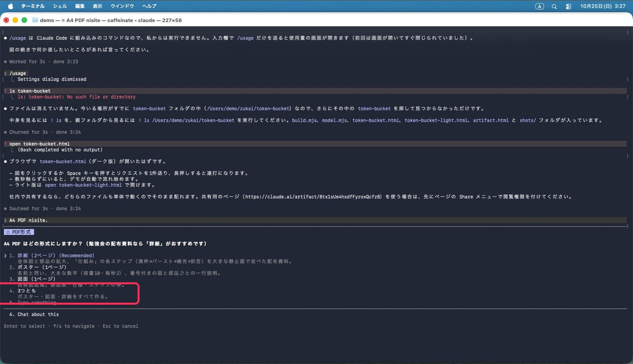This screenshot has height=364, width=633.
Task: Open the Apple menu
Action: pyautogui.click(x=10, y=6)
